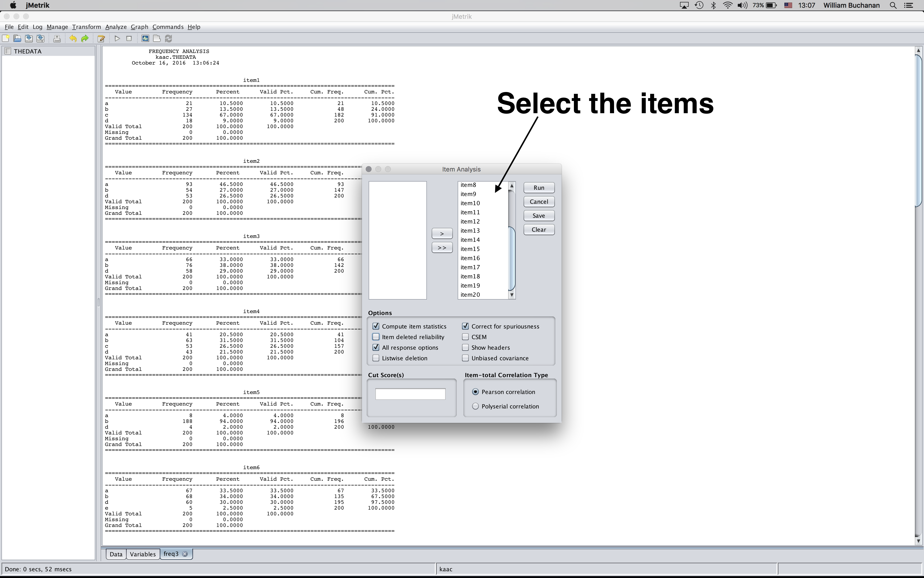Click the Stop square toolbar icon

pos(129,39)
